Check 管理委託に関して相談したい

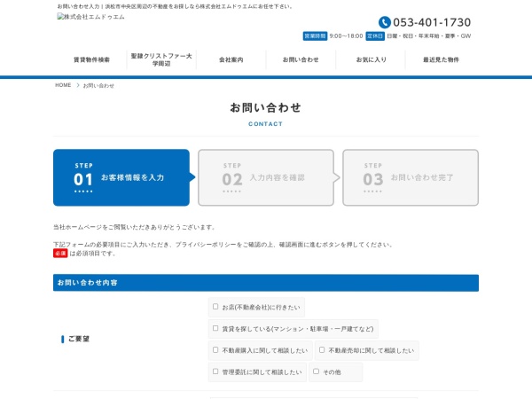coord(215,372)
